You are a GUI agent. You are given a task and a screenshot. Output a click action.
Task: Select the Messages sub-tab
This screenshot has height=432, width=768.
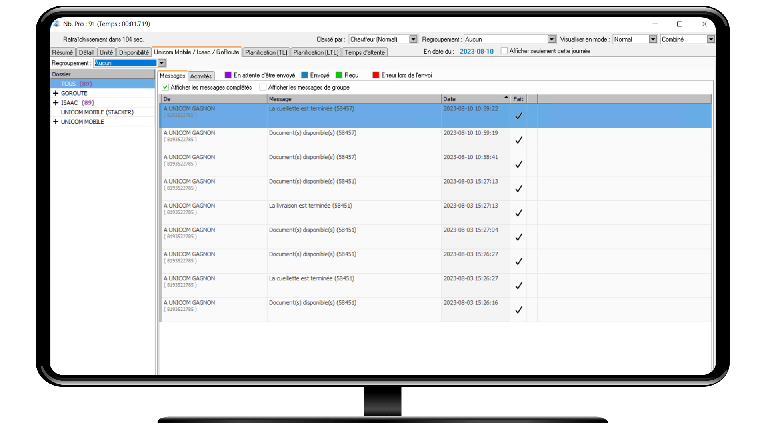click(x=172, y=76)
